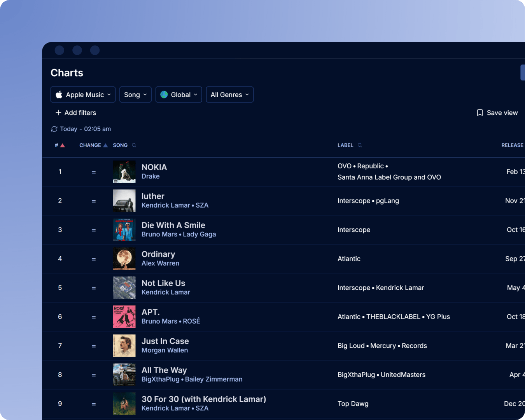This screenshot has height=420, width=525.
Task: Click the Die With A Smile album artwork
Action: coord(124,229)
